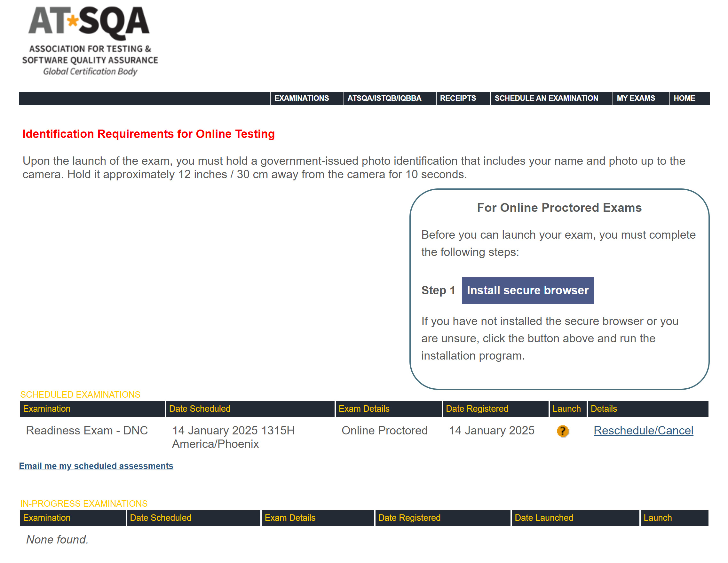Open the MY EXAMS menu item
Viewport: 728px width, 563px height.
pos(636,98)
